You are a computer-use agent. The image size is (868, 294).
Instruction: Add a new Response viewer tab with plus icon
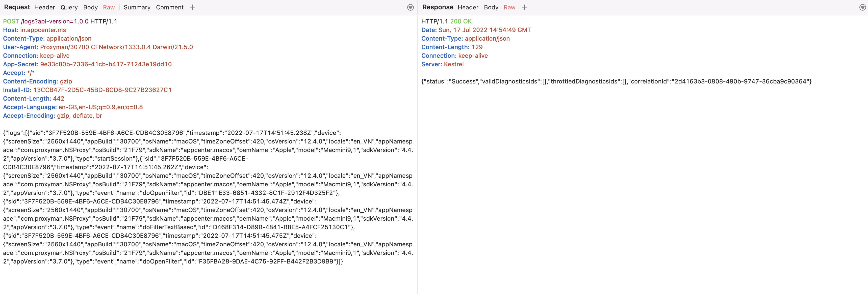click(x=524, y=7)
